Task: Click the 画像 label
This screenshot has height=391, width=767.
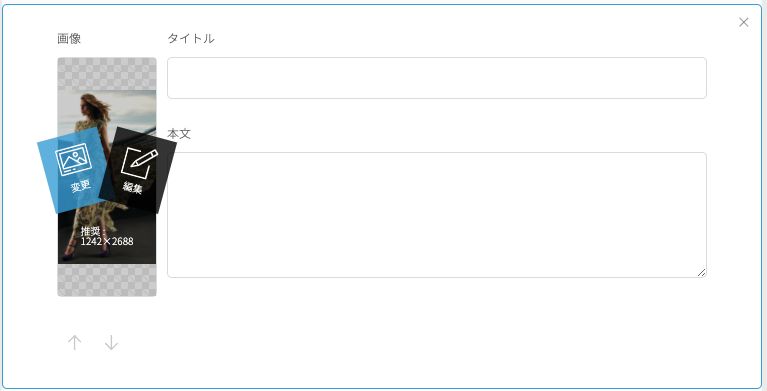Action: 69,39
